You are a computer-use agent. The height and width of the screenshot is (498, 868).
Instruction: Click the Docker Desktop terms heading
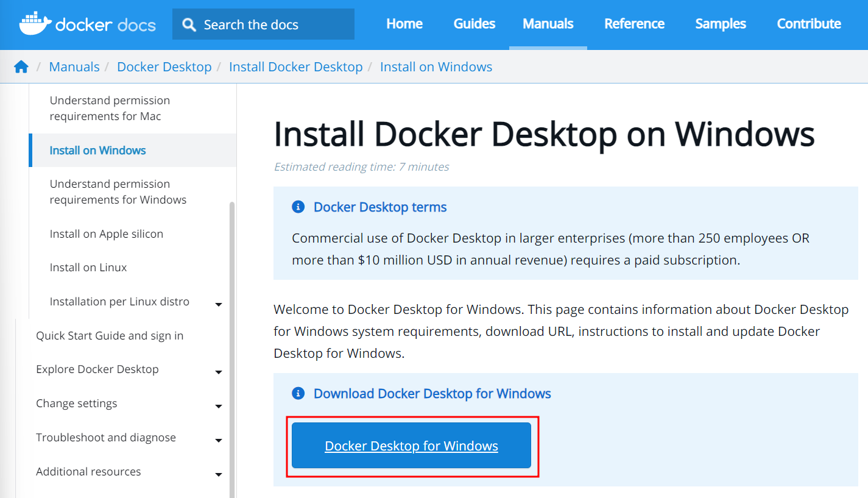(380, 207)
